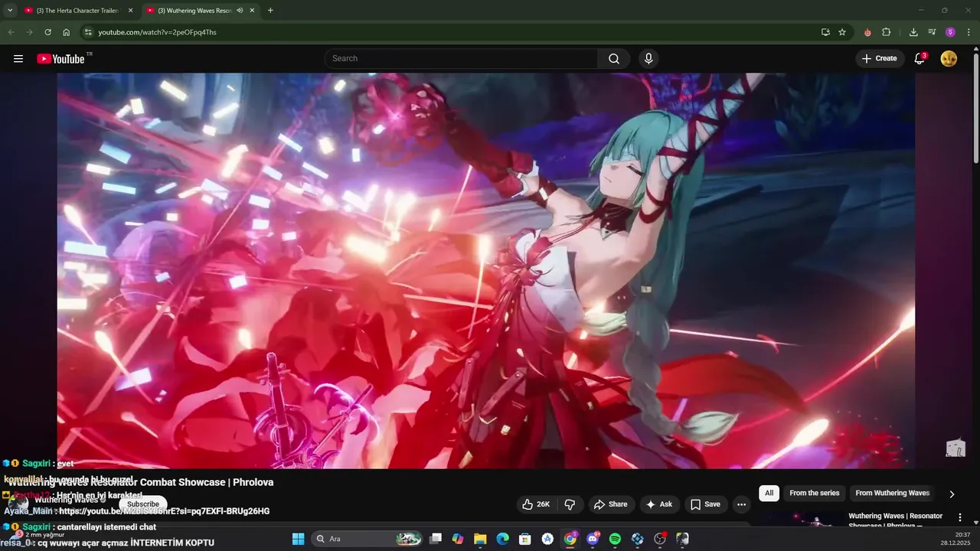
Task: Install the page as an app
Action: click(825, 32)
